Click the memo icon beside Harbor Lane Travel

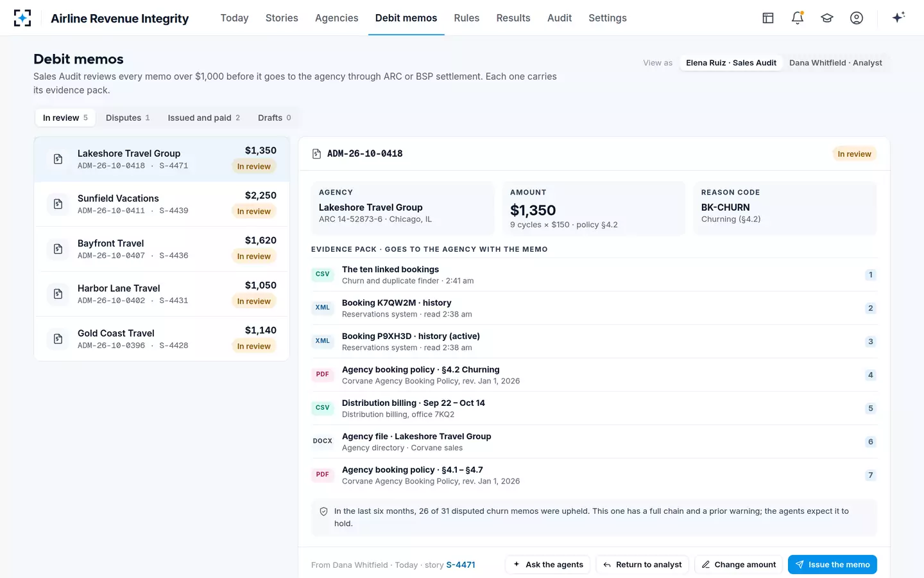(58, 293)
